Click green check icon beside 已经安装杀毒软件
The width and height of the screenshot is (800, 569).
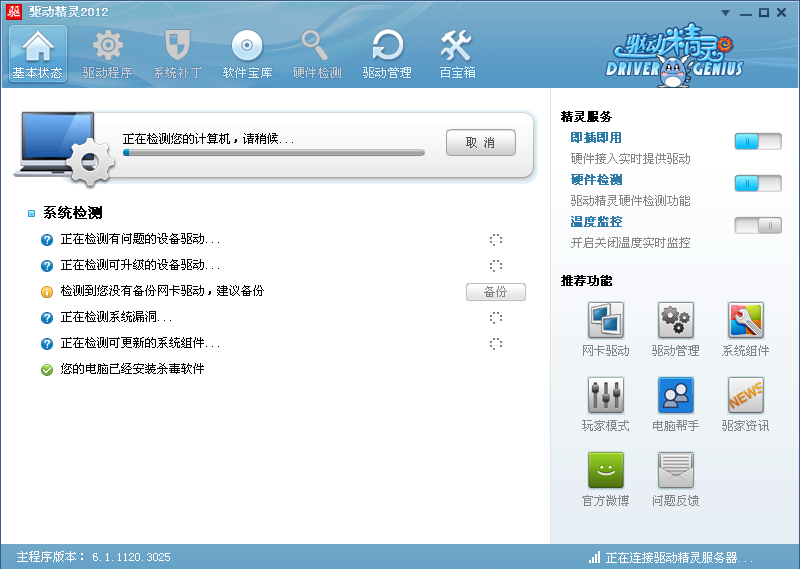pyautogui.click(x=47, y=370)
